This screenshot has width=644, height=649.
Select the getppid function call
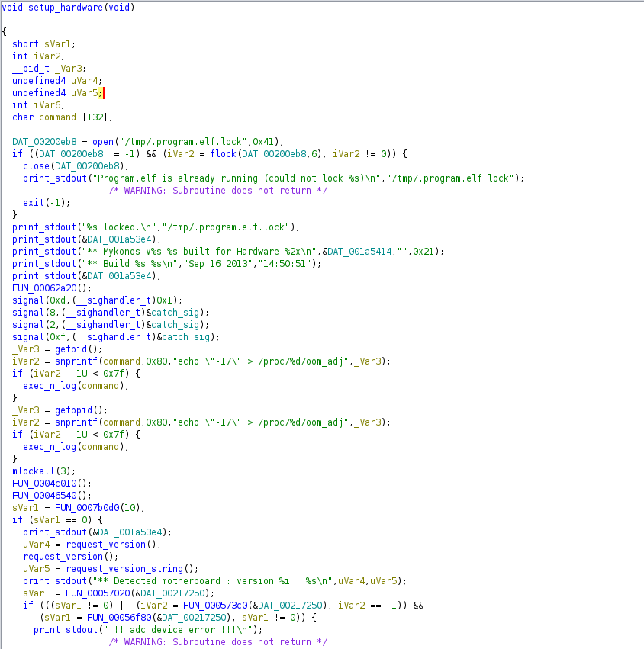click(x=74, y=410)
